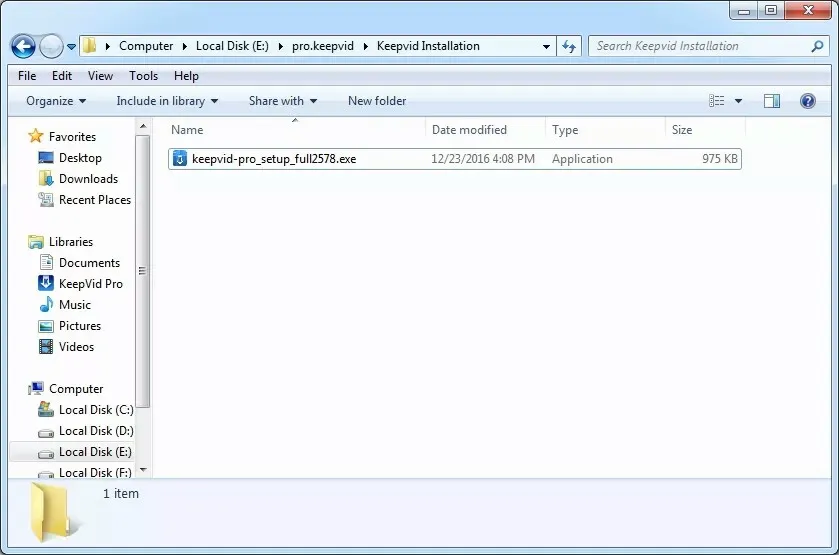Image resolution: width=839 pixels, height=555 pixels.
Task: Click the Desktop icon in Favorites
Action: pyautogui.click(x=46, y=158)
